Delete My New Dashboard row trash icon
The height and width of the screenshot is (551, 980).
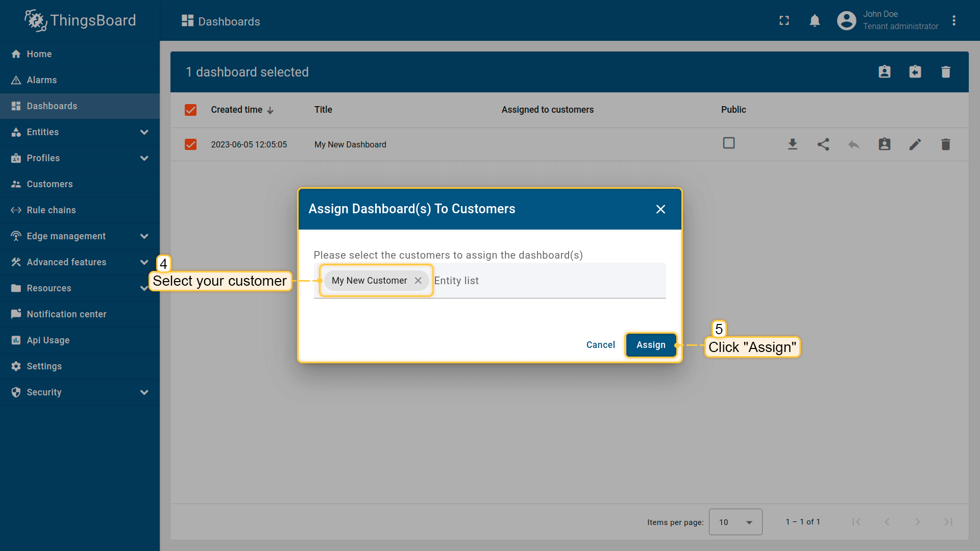click(x=945, y=144)
